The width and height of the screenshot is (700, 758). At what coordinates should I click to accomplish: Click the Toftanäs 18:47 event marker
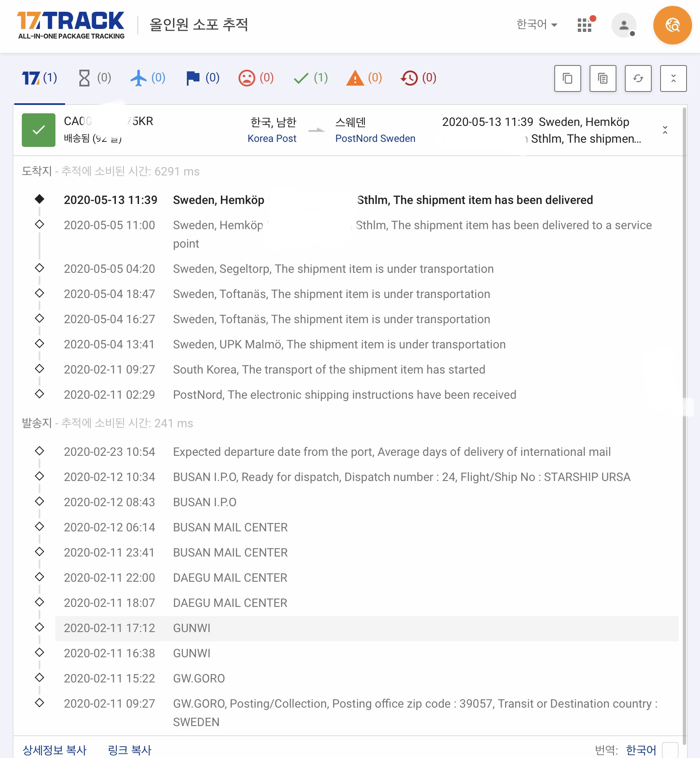[x=39, y=293]
